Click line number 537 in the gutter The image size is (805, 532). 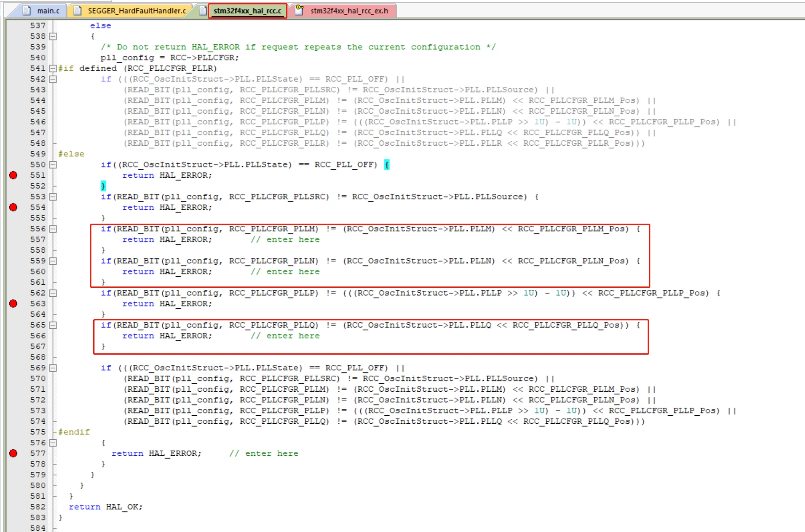38,25
